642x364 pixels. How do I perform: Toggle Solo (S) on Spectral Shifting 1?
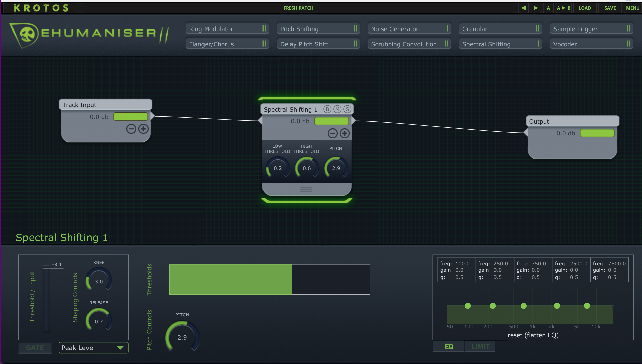coord(347,109)
